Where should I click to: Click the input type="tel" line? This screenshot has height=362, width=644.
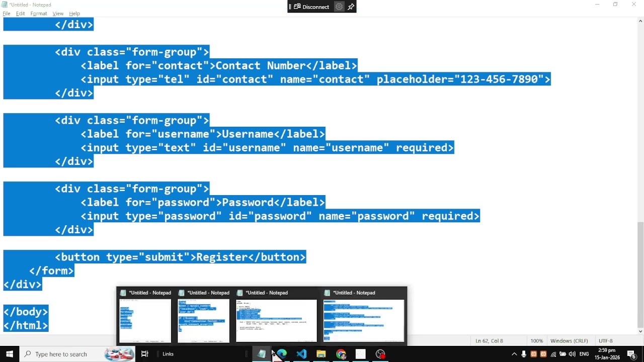315,79
